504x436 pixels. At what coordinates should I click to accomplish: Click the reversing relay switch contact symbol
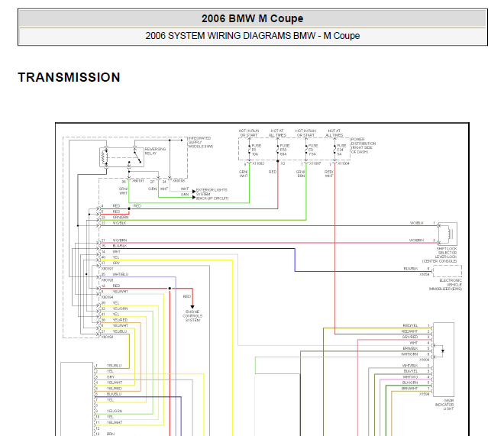(x=137, y=157)
